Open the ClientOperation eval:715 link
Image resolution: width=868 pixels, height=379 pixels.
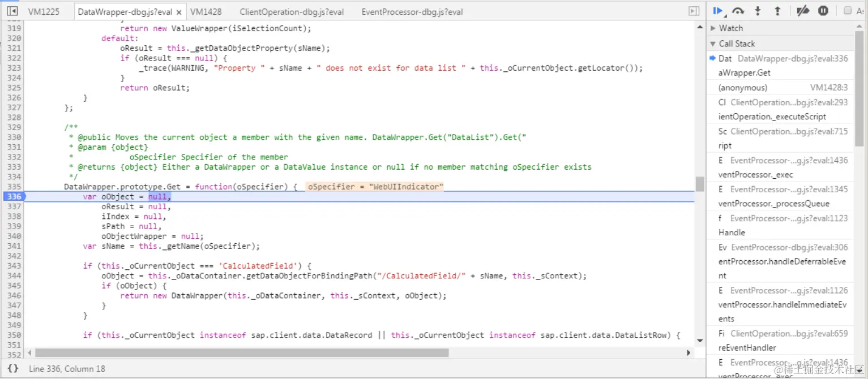[x=789, y=131]
